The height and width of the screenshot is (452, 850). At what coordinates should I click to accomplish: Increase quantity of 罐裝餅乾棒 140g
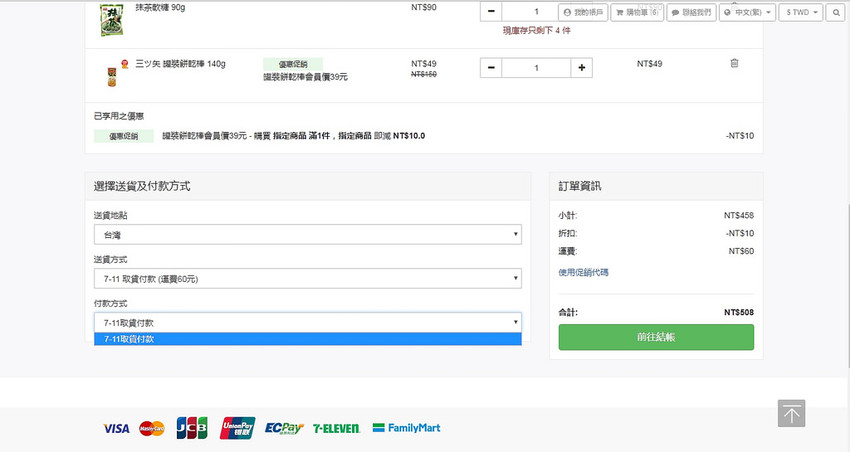(x=582, y=68)
